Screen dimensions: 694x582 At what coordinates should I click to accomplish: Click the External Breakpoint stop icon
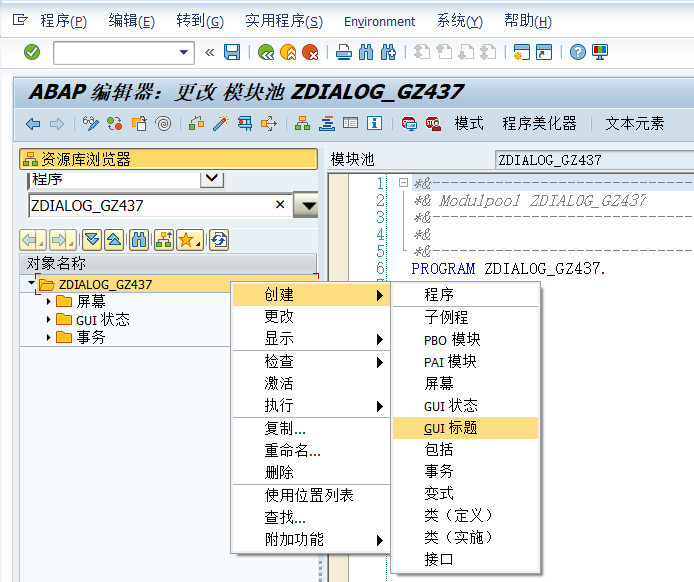433,124
